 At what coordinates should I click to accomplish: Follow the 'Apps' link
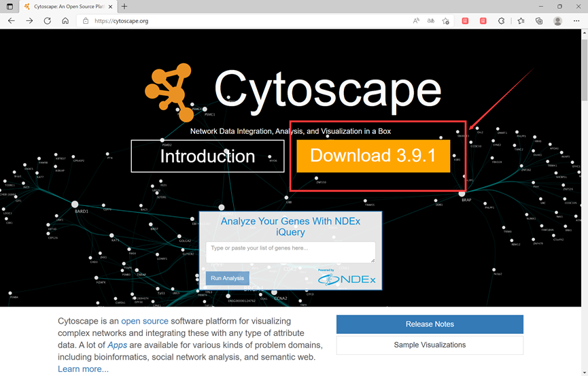click(118, 345)
